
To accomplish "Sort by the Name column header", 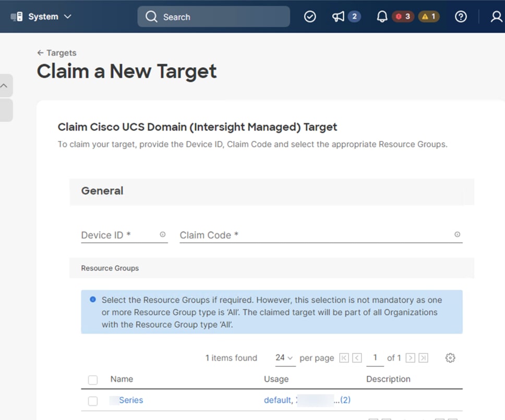I will tap(122, 379).
